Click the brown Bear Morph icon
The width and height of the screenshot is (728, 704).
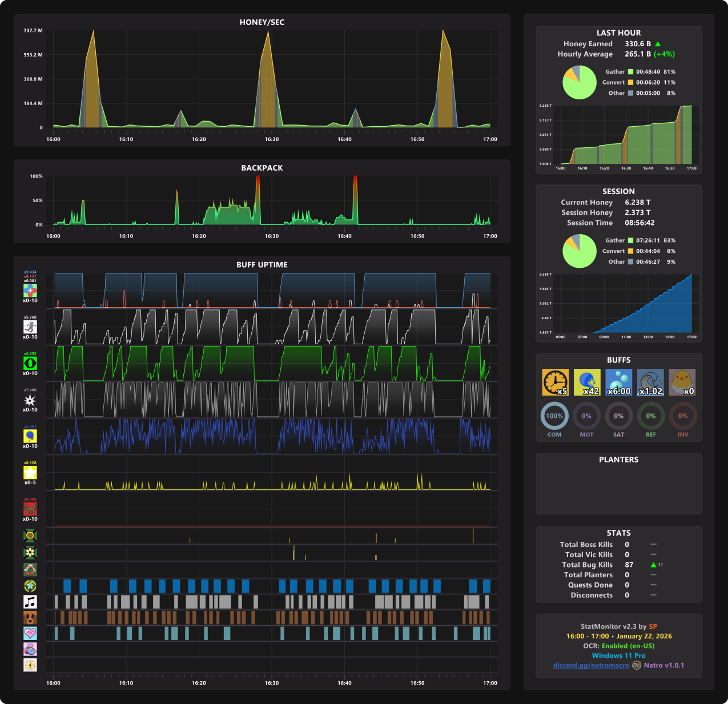pyautogui.click(x=30, y=618)
